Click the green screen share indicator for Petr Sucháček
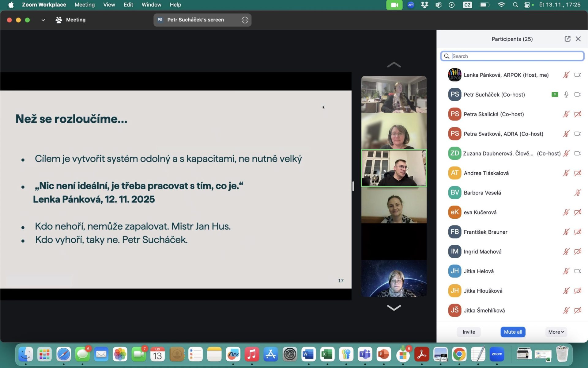 pyautogui.click(x=555, y=94)
